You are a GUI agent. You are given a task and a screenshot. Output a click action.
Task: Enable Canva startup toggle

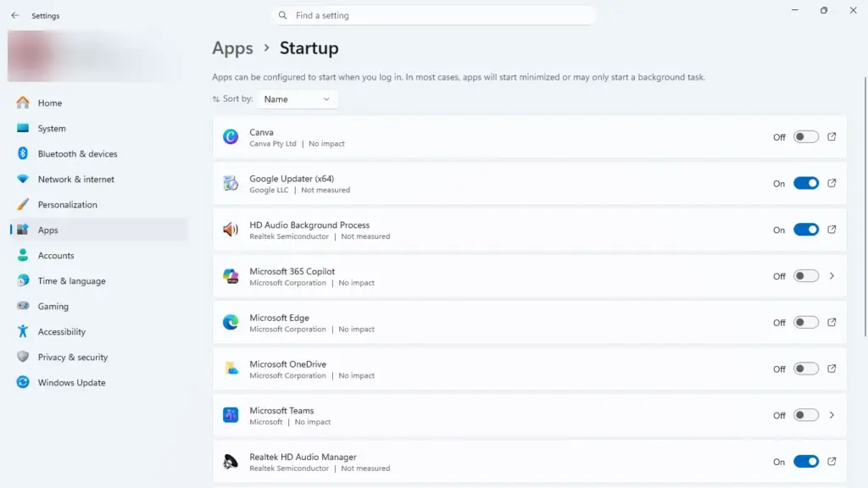[806, 136]
